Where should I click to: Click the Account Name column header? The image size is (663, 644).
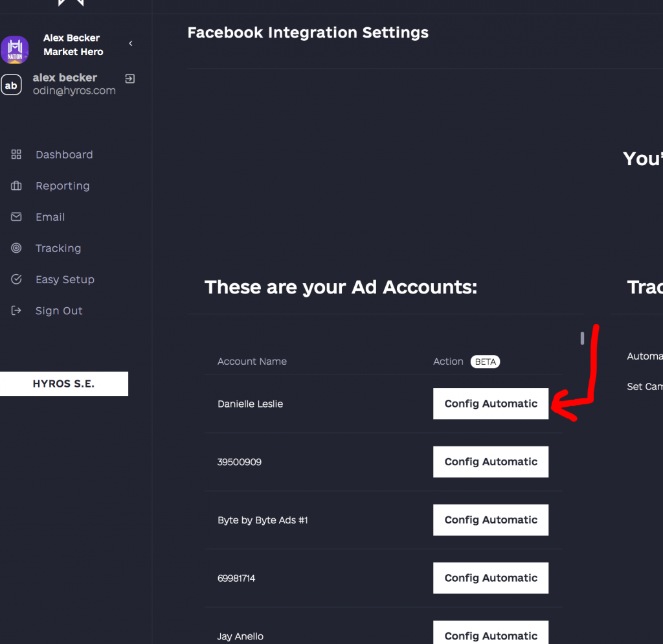click(x=252, y=362)
